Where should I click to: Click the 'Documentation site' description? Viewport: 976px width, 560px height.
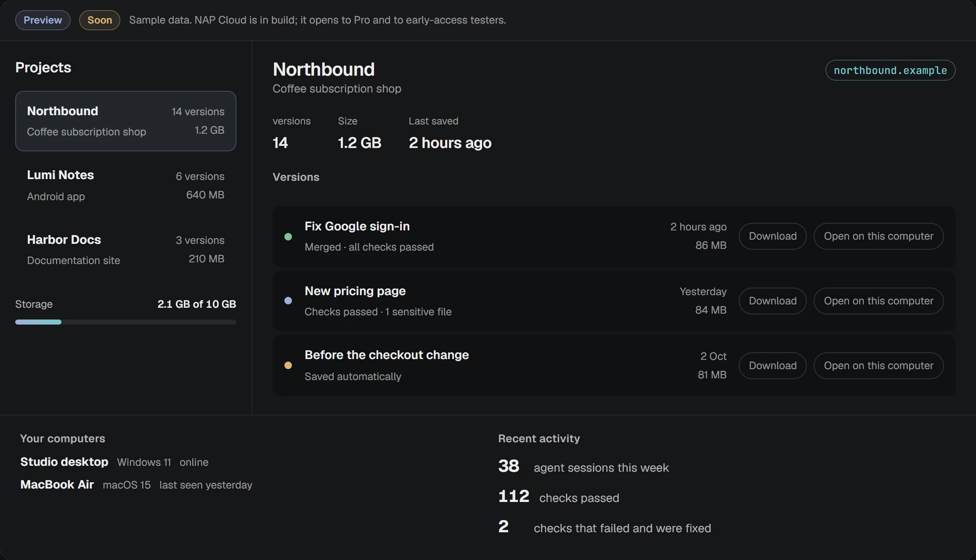74,260
